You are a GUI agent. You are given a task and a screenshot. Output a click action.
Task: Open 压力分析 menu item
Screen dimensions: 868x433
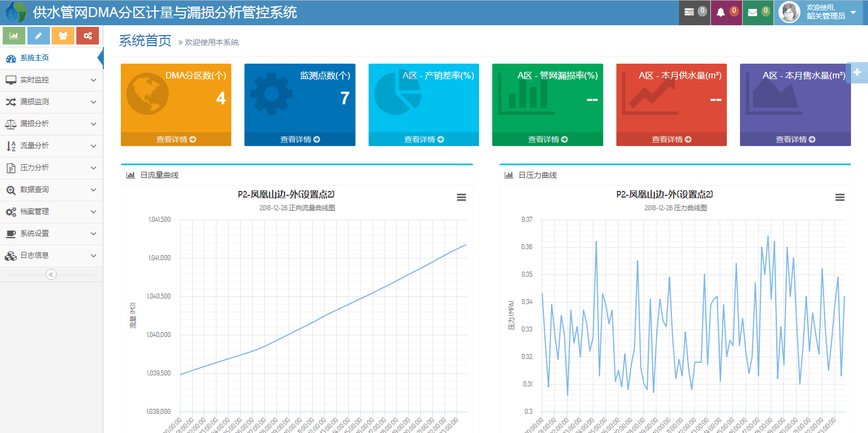[52, 168]
